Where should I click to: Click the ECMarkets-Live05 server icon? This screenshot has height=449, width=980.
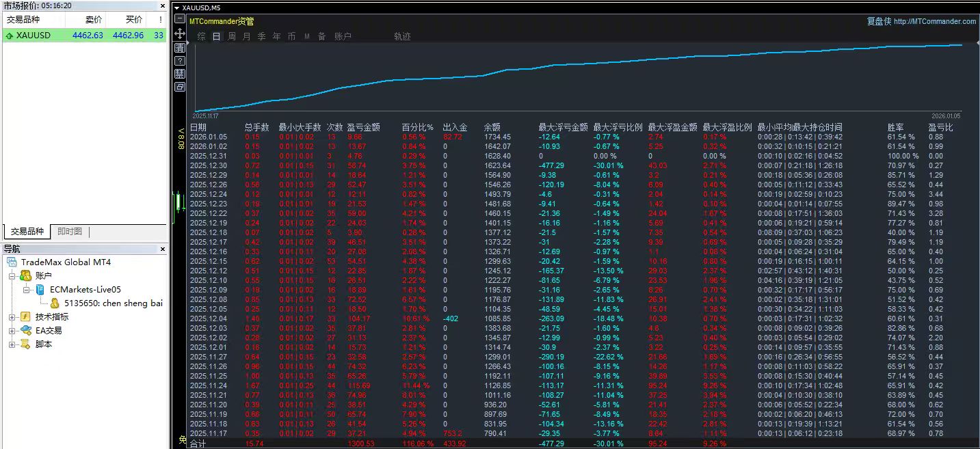[40, 289]
